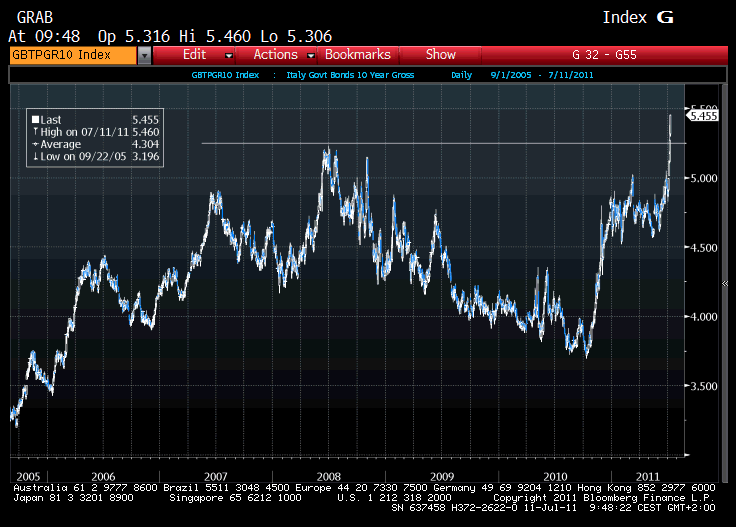Click the GRAB header text
The height and width of the screenshot is (527, 736).
(x=35, y=17)
